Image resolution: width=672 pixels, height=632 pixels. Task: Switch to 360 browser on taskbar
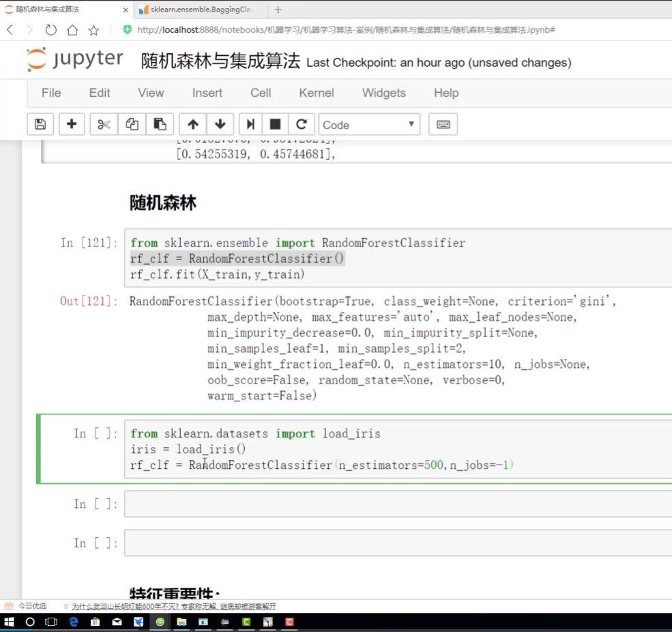pos(160,622)
